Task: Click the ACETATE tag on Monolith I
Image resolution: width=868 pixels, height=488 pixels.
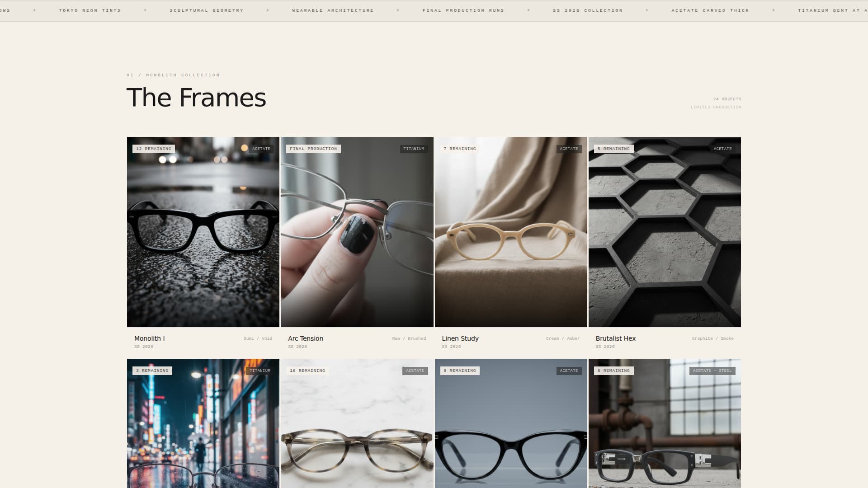Action: [261, 149]
